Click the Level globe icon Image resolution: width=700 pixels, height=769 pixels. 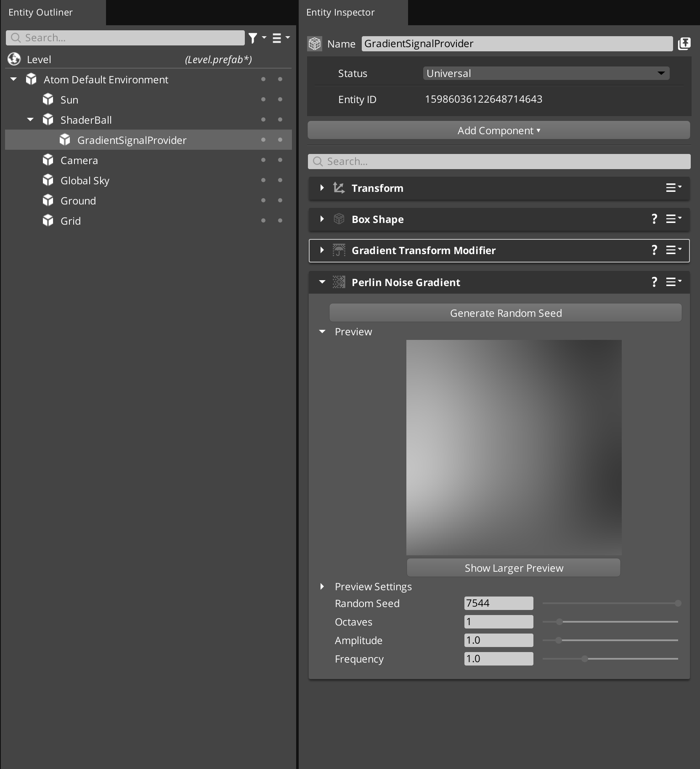(x=14, y=59)
